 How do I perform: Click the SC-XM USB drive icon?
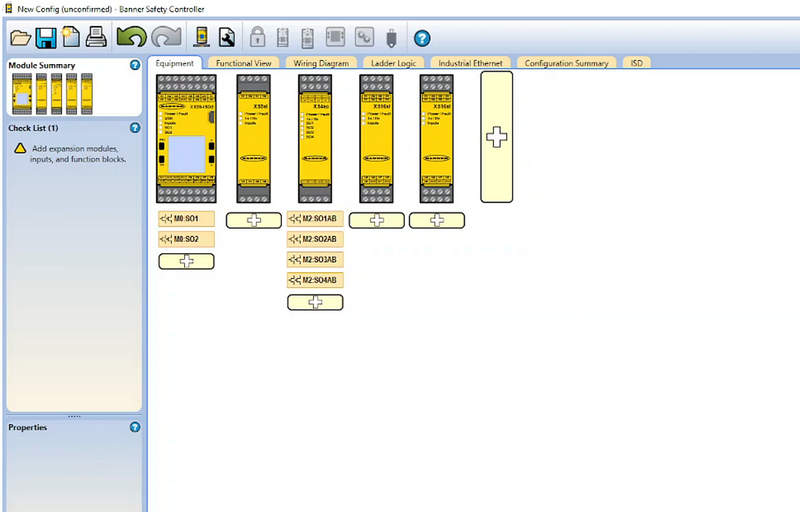pos(391,39)
